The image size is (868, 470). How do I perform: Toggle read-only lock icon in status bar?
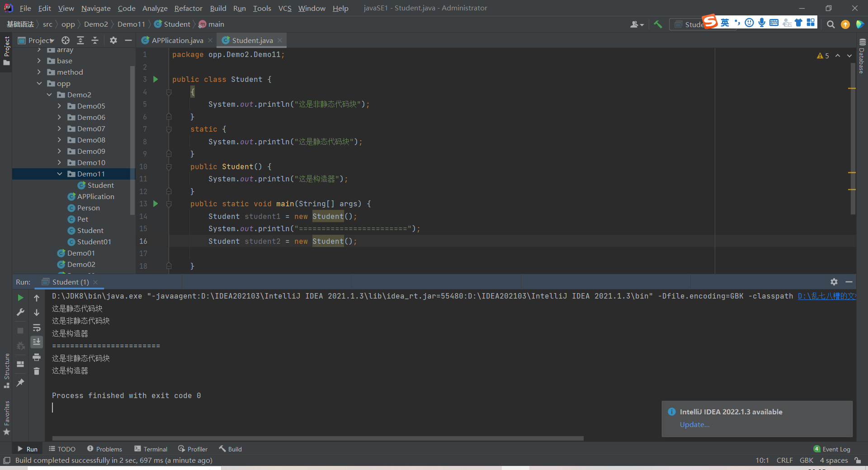click(x=858, y=461)
